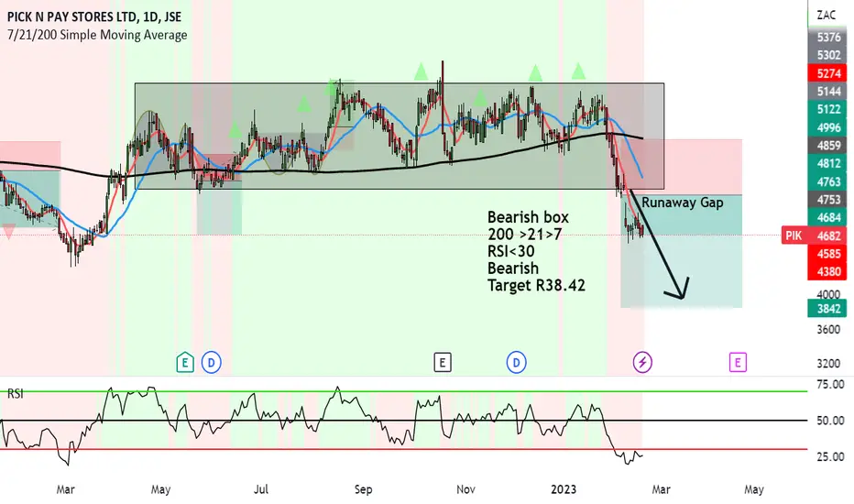
Task: Click the green 5122 price label
Action: pyautogui.click(x=828, y=110)
